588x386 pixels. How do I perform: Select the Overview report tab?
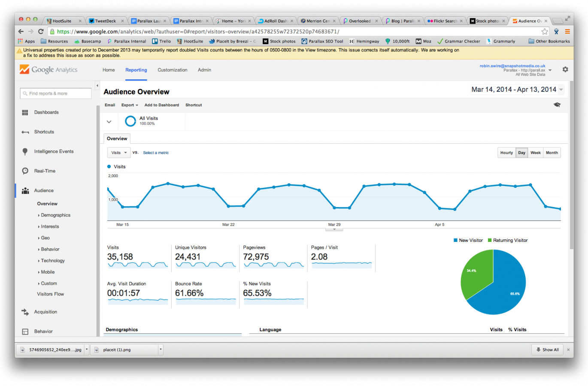coord(117,139)
